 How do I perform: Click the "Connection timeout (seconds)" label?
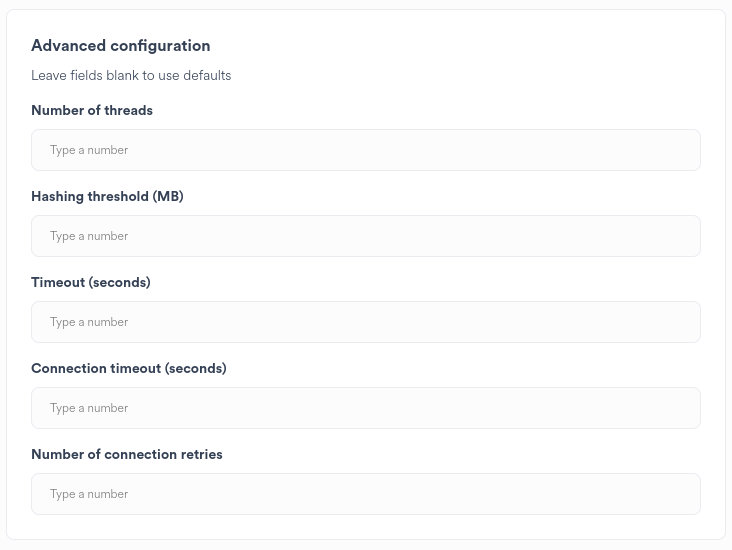coord(129,368)
